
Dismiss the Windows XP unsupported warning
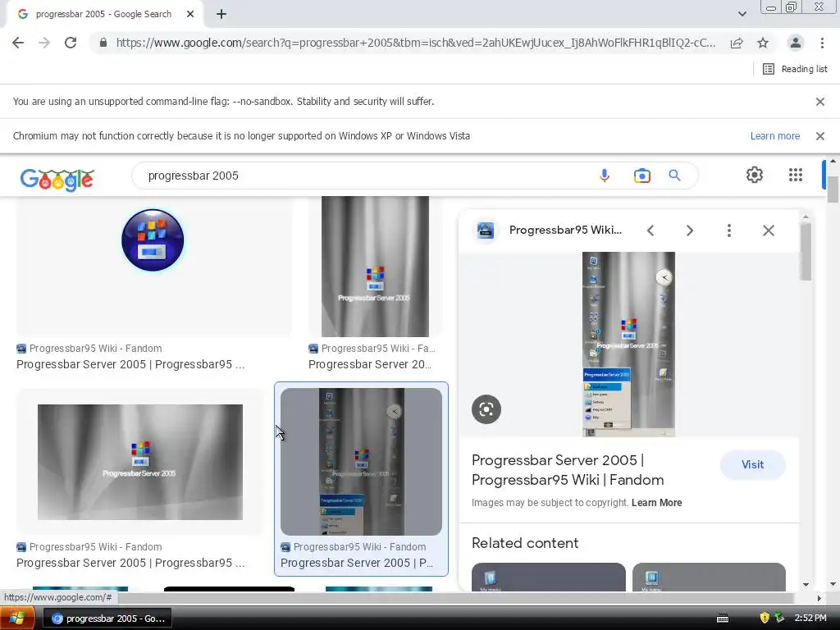click(x=820, y=136)
